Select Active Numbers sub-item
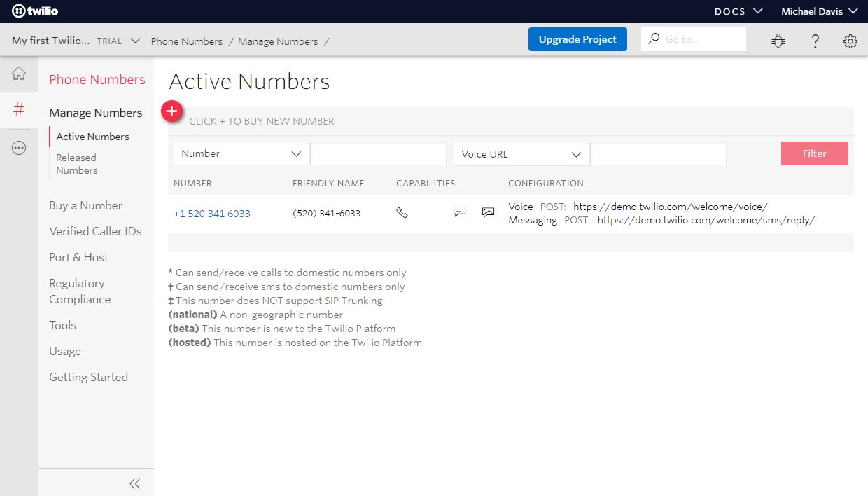Viewport: 868px width, 496px height. 93,137
